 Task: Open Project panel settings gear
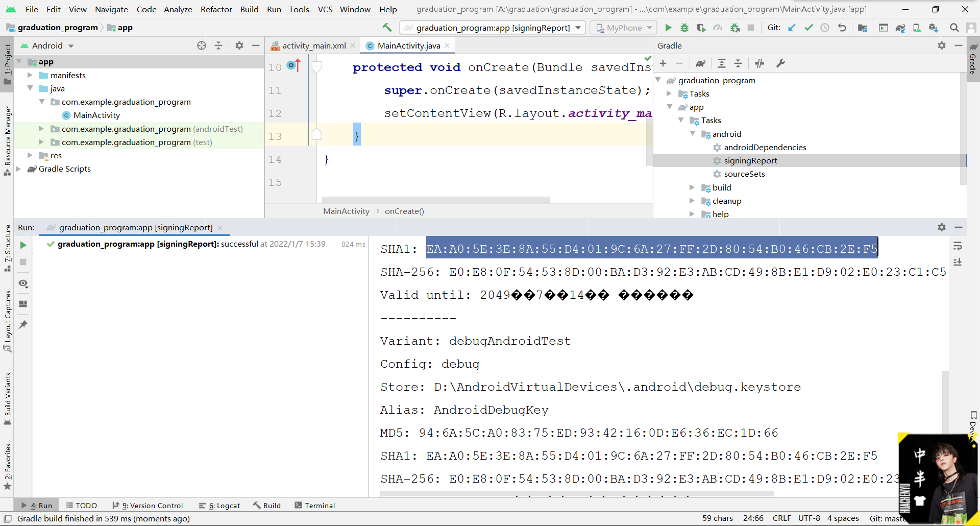[x=239, y=45]
